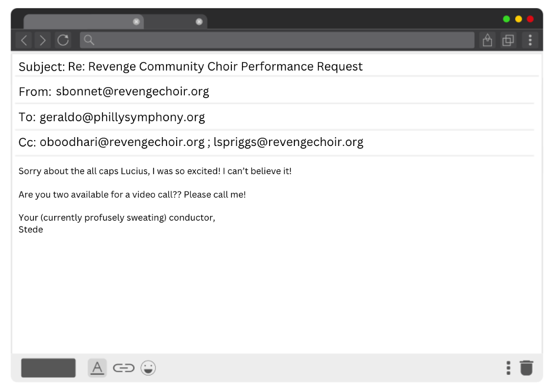551x392 pixels.
Task: Open the browser three-dot menu
Action: [530, 40]
